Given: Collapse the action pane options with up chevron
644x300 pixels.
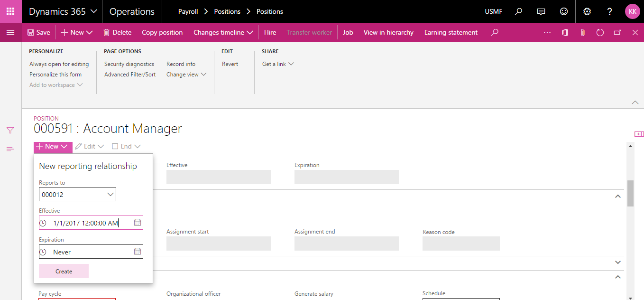Looking at the screenshot, I should (635, 103).
